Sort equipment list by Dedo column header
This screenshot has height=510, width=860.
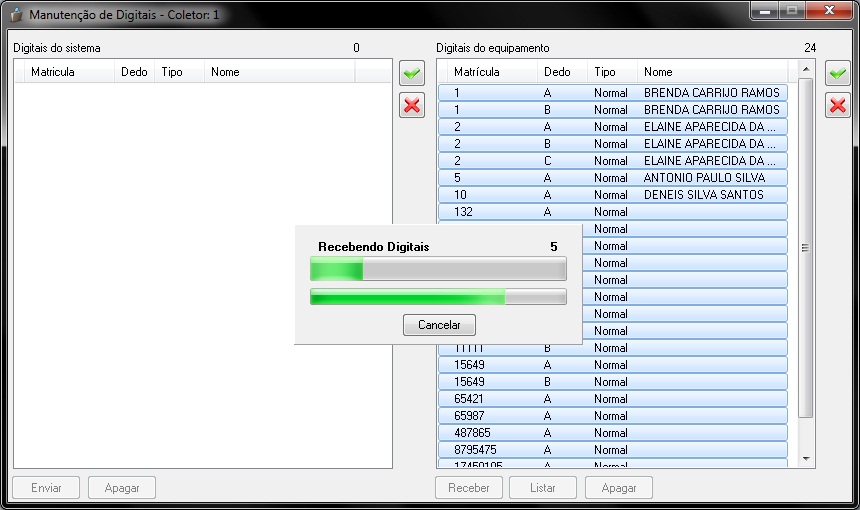coord(557,72)
